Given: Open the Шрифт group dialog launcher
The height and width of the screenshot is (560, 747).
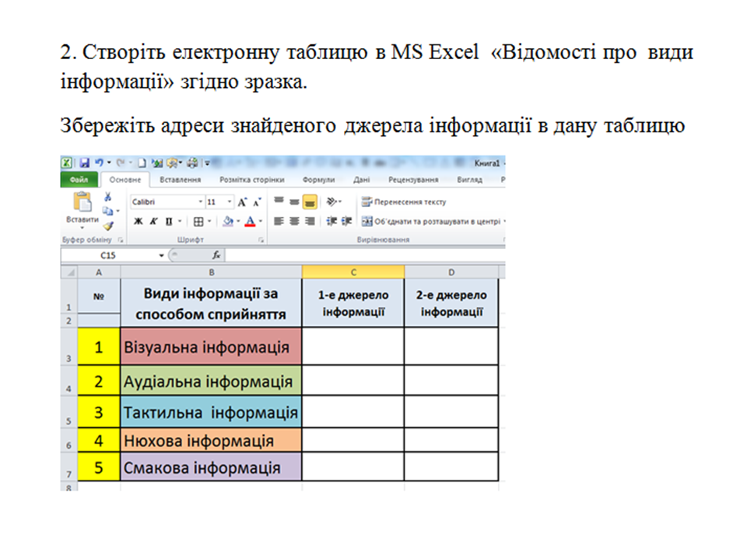Looking at the screenshot, I should tap(261, 240).
